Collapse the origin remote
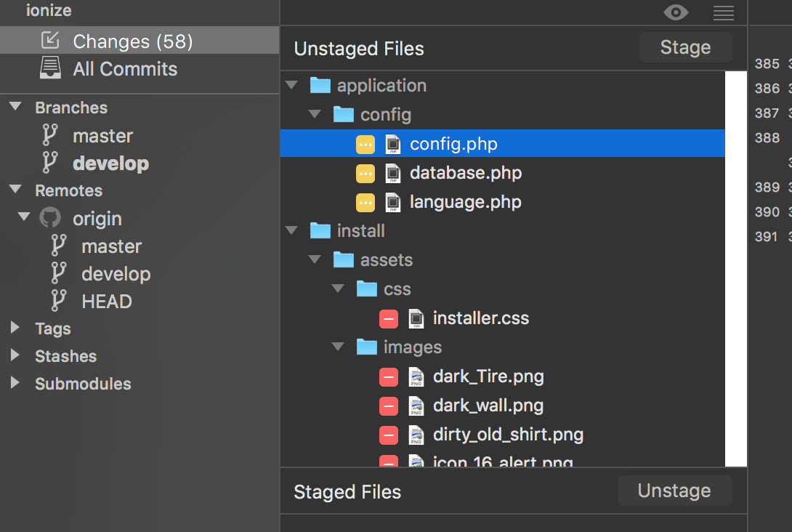792x532 pixels. 24,217
